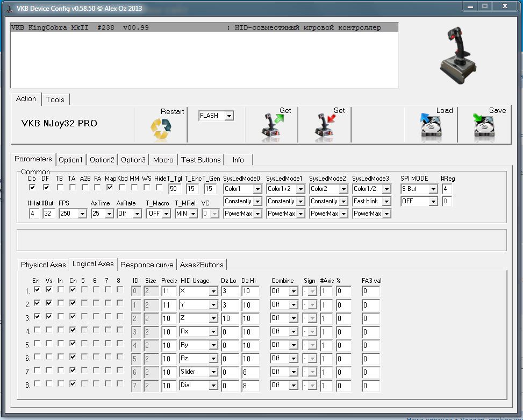This screenshot has width=523, height=420.
Task: Click the Get joystick icon
Action: tap(272, 128)
